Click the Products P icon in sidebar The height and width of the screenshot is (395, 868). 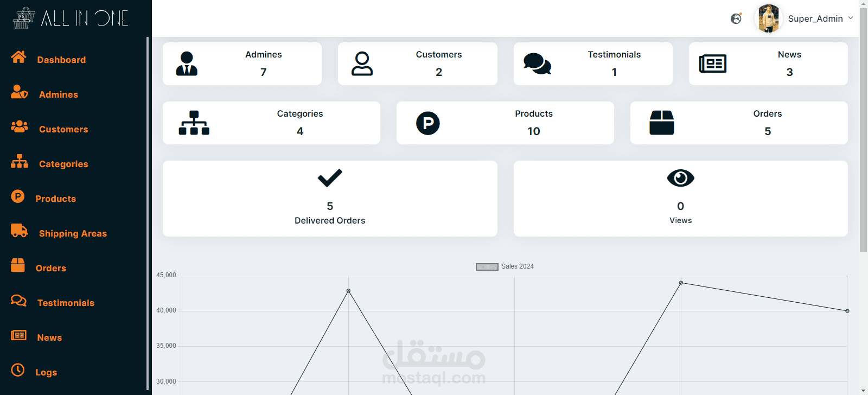[x=18, y=196]
